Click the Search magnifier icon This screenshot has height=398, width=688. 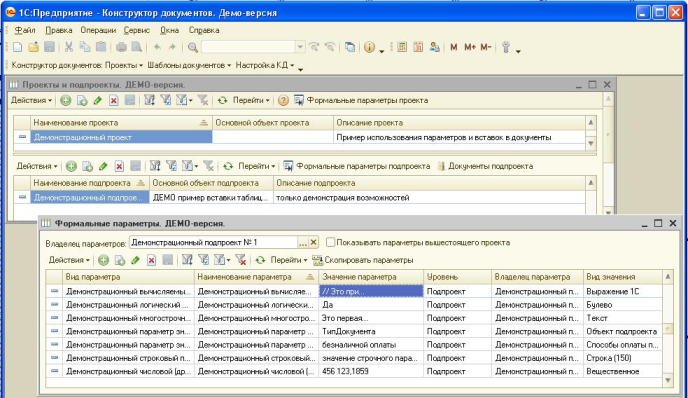(x=193, y=47)
